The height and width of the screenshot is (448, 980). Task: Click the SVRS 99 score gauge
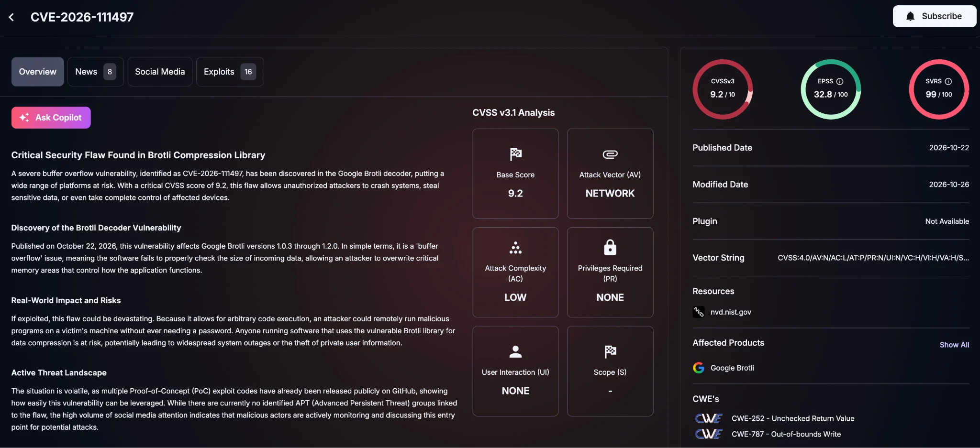click(939, 89)
